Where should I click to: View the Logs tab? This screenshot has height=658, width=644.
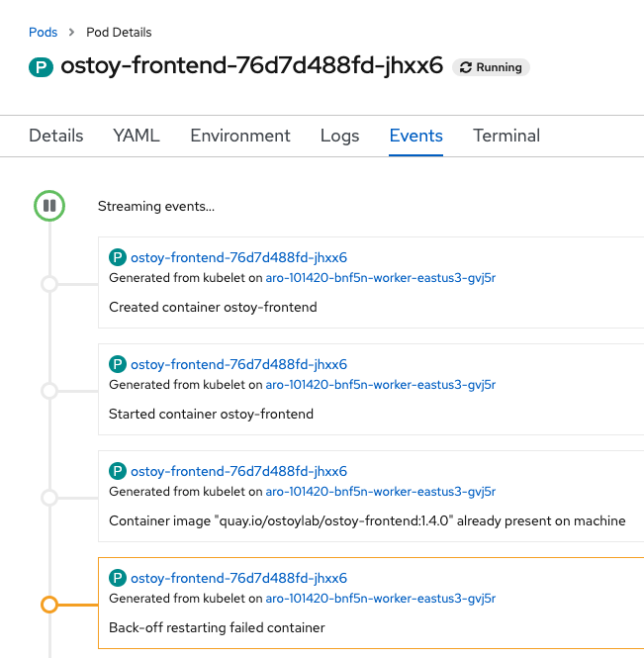point(339,136)
